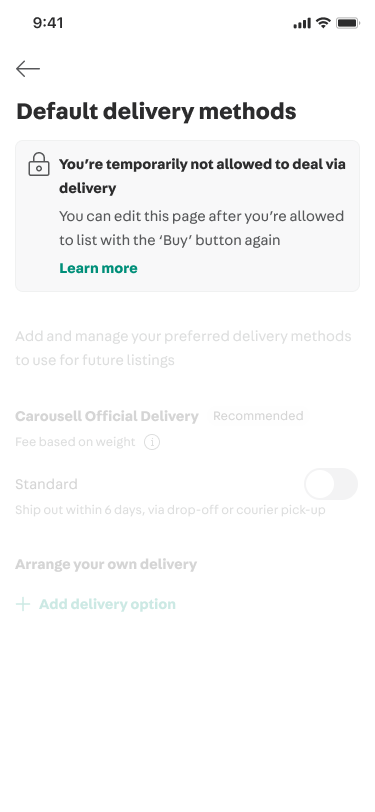375x812 pixels.
Task: Open the fee info circle icon
Action: click(x=152, y=442)
